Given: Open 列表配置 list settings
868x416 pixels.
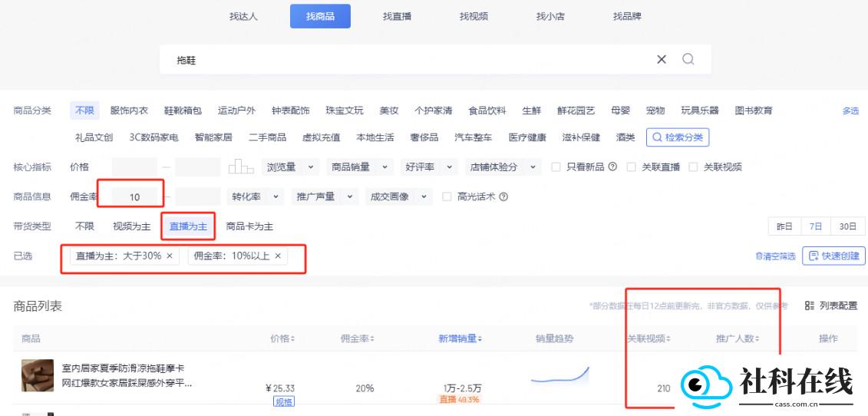Looking at the screenshot, I should point(831,305).
